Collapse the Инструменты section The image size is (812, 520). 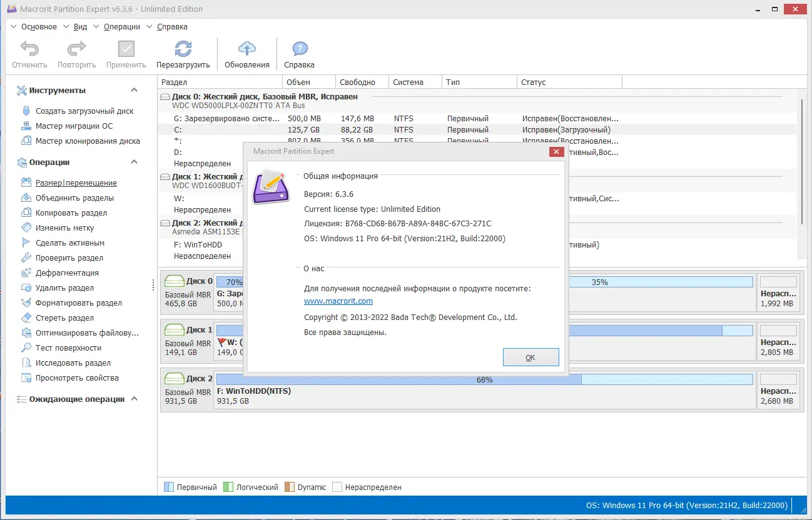click(x=133, y=90)
